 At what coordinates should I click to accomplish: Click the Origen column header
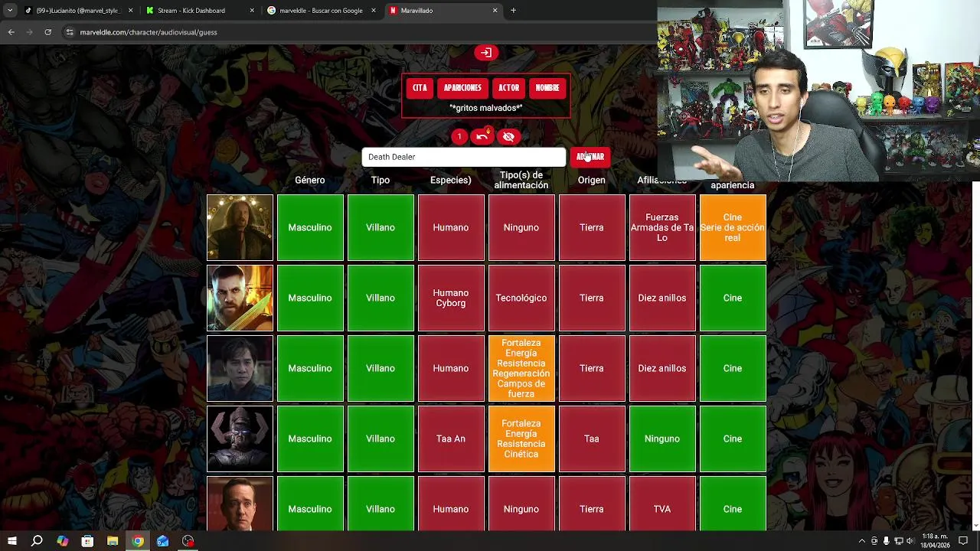click(x=592, y=180)
